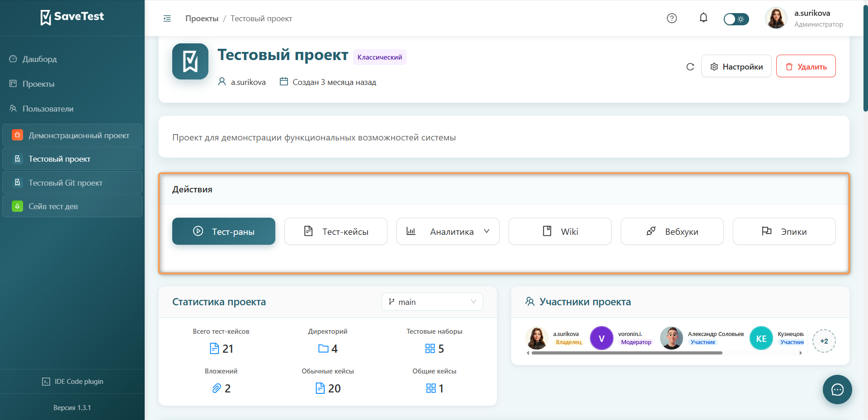This screenshot has height=420, width=868.
Task: Open the help question mark icon
Action: point(672,18)
